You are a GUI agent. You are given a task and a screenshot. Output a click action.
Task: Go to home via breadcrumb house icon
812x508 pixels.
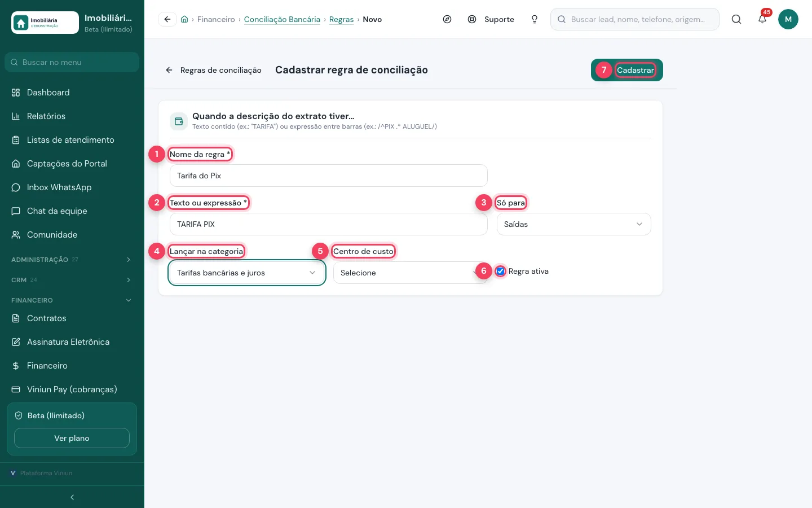coord(184,19)
